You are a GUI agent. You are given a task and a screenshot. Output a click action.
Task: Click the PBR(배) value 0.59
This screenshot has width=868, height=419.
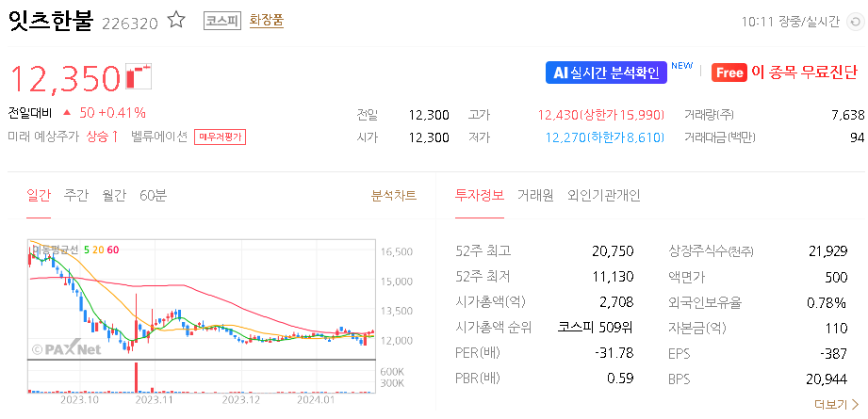coord(620,379)
